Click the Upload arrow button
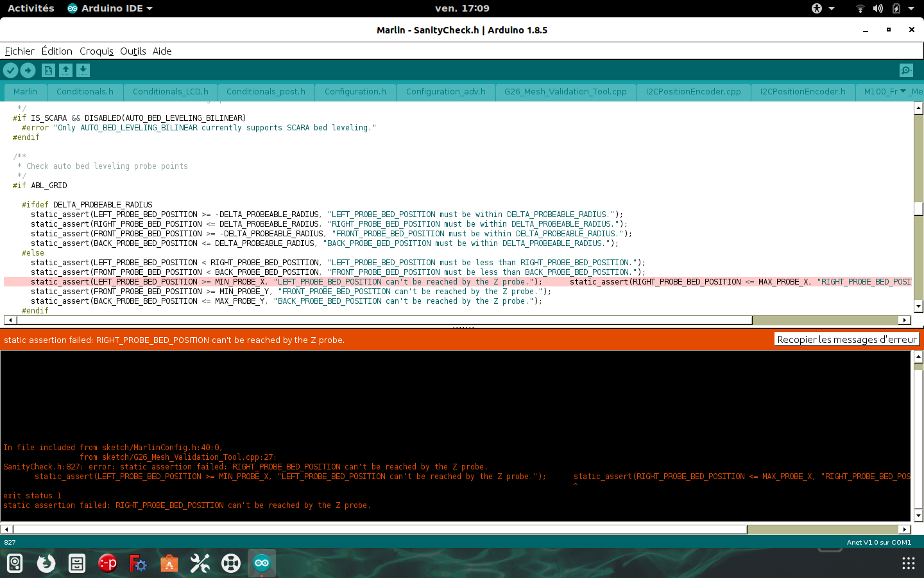Screen dimensions: 924x578 tap(28, 71)
